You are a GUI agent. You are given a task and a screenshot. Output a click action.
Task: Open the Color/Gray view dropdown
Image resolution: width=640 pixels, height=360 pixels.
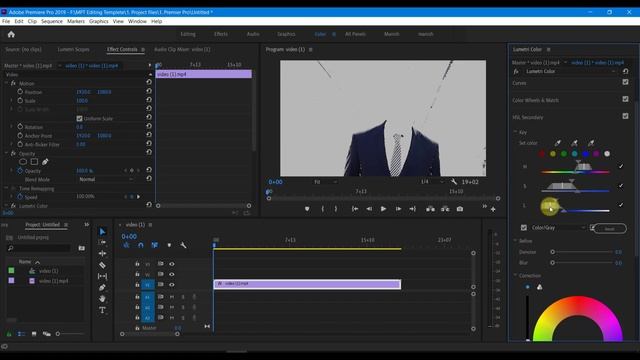558,228
